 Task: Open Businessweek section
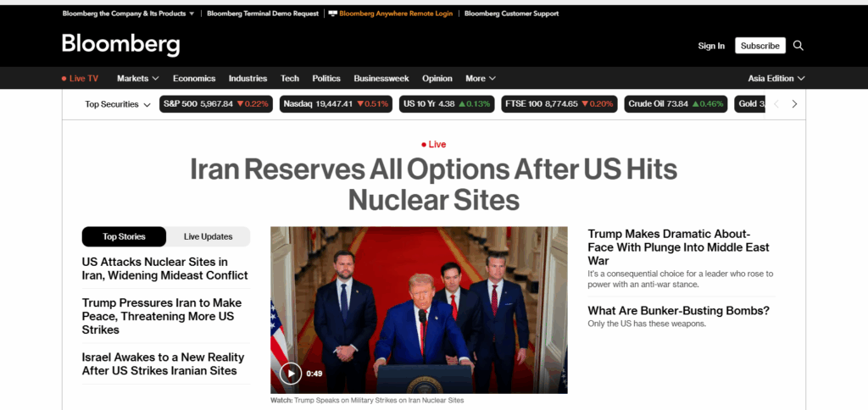pyautogui.click(x=381, y=79)
